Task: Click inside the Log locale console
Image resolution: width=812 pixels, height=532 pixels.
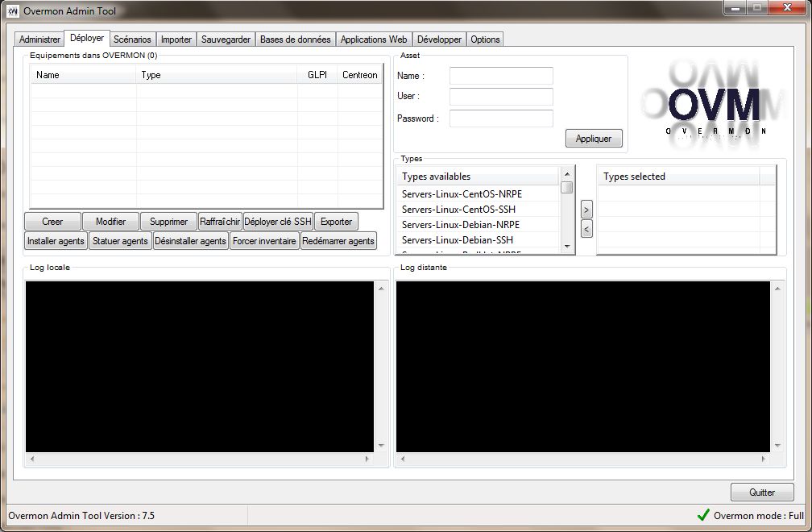Action: point(200,367)
